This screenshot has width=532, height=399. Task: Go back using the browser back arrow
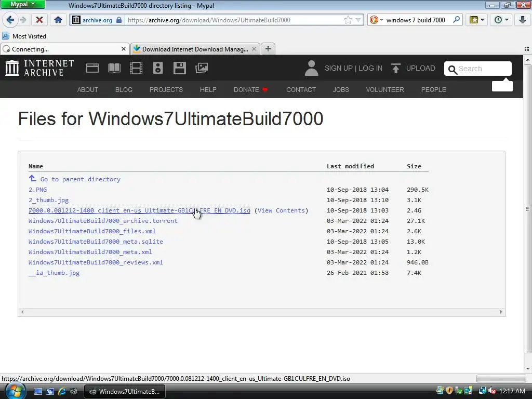tap(10, 20)
